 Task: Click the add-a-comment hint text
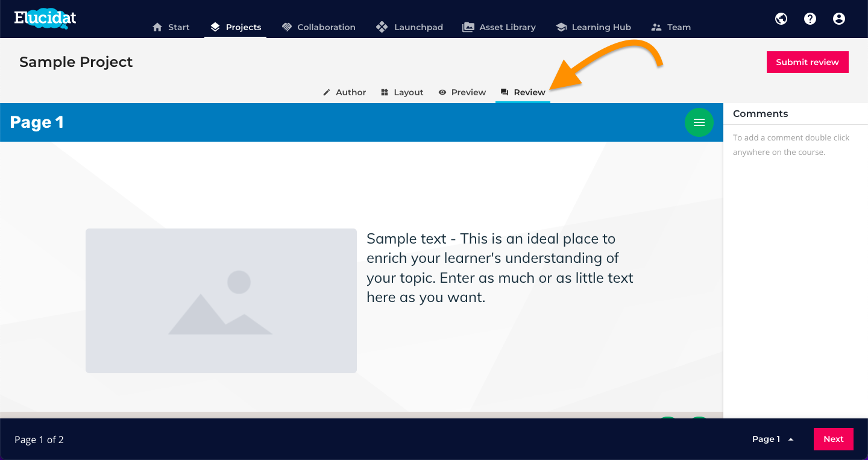coord(791,145)
